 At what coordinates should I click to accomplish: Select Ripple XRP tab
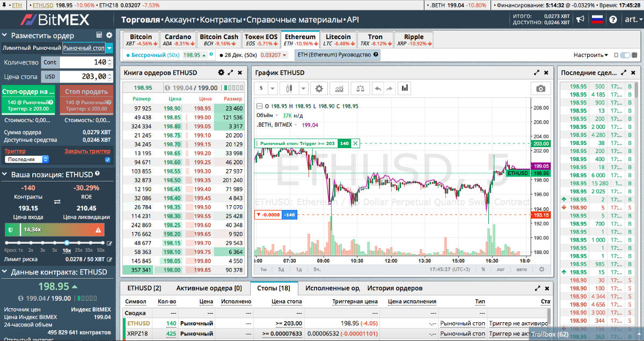coord(413,40)
